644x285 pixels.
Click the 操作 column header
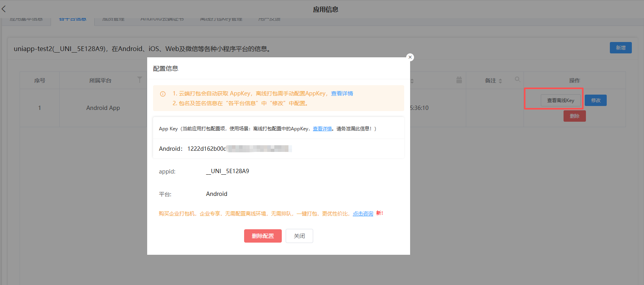coord(575,80)
